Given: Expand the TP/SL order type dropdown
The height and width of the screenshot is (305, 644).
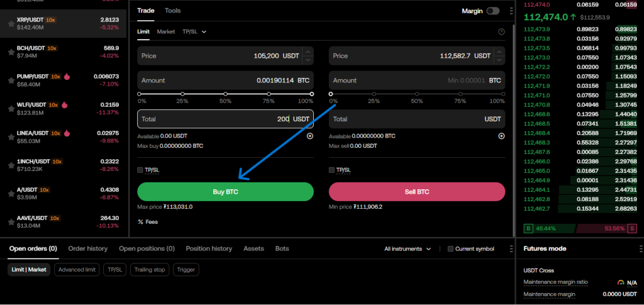Looking at the screenshot, I should point(194,31).
